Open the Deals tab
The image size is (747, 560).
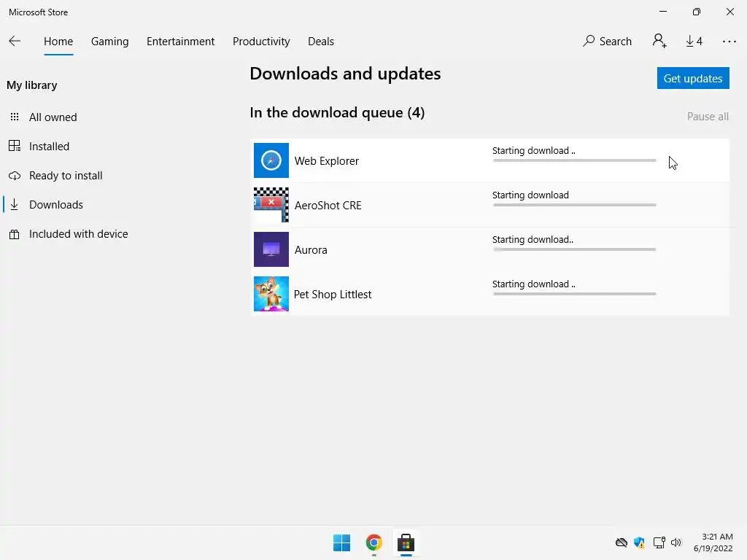coord(321,42)
